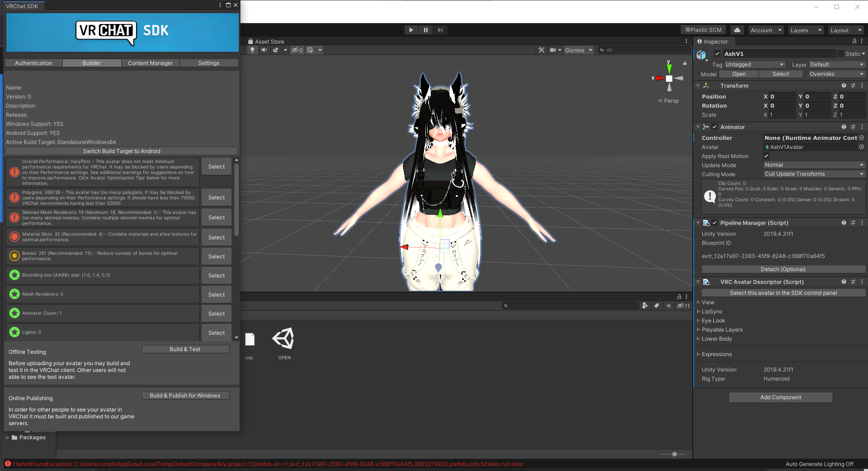
Task: Click project search by label icon
Action: (x=656, y=306)
